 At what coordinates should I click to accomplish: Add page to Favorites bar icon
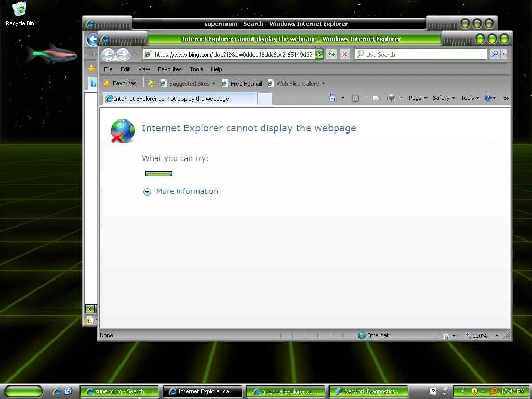click(x=151, y=84)
